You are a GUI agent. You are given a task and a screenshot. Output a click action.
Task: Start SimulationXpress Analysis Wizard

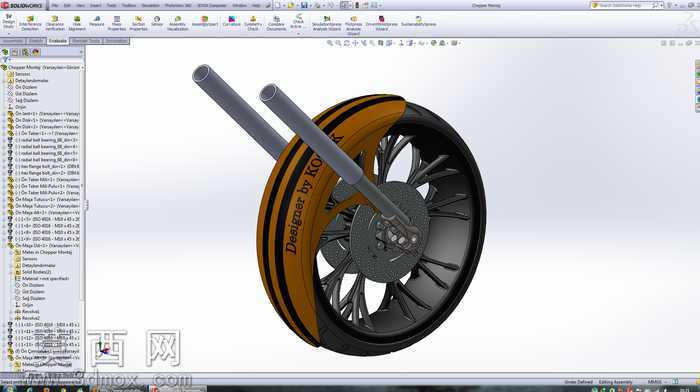(x=326, y=23)
